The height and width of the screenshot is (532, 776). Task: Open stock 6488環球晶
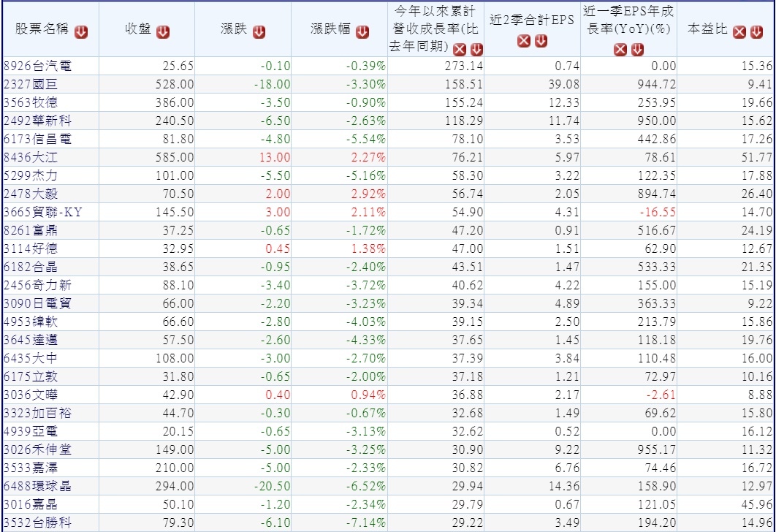pos(37,487)
